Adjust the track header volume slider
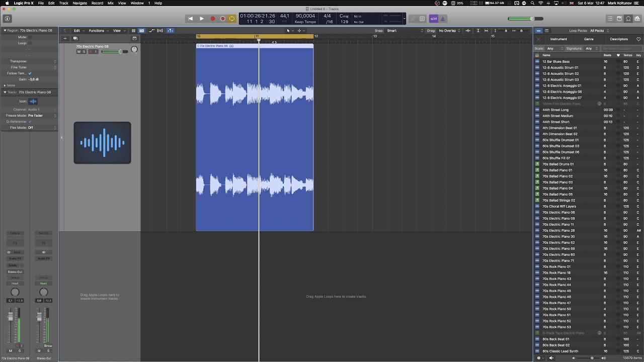The width and height of the screenshot is (644, 362). pyautogui.click(x=115, y=52)
